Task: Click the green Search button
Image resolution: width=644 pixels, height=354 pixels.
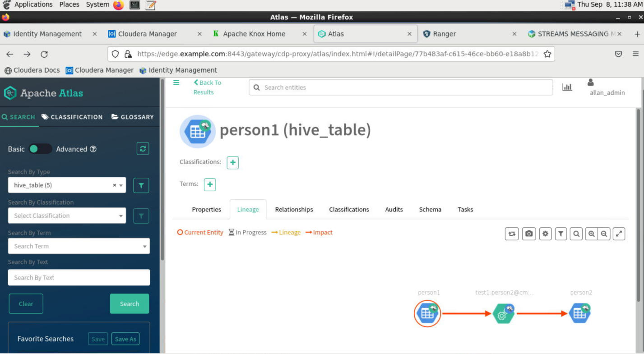Action: pyautogui.click(x=130, y=304)
